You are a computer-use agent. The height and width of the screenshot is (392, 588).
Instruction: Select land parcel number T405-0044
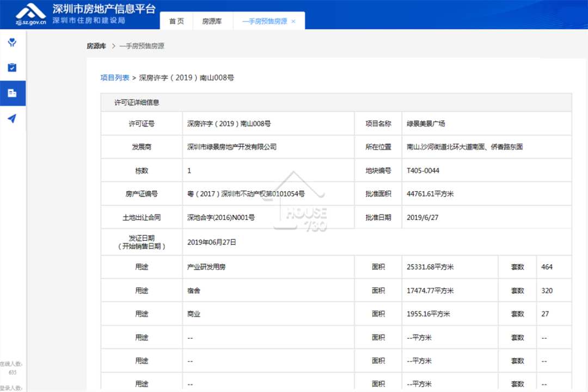coord(423,170)
